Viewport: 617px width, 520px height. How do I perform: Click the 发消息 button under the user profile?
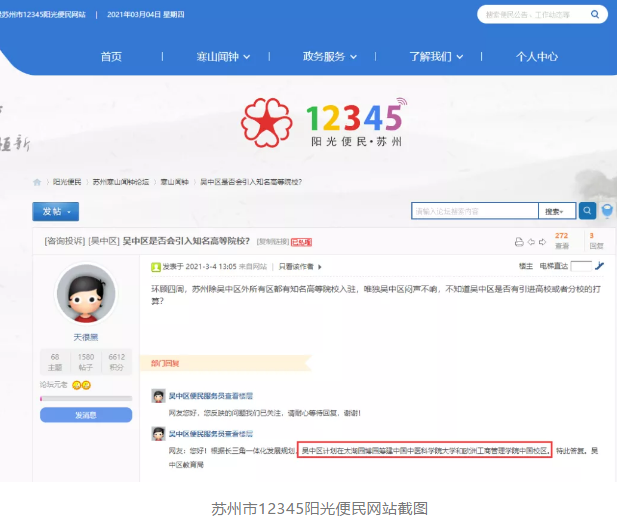pyautogui.click(x=86, y=415)
